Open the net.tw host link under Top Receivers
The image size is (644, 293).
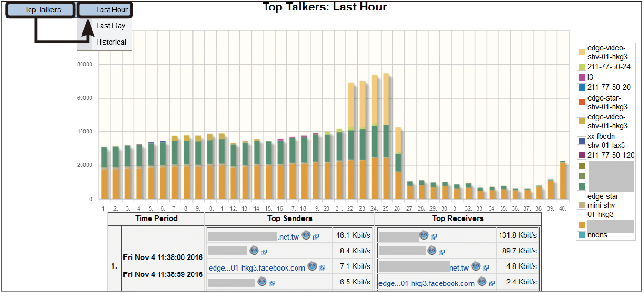[x=459, y=268]
